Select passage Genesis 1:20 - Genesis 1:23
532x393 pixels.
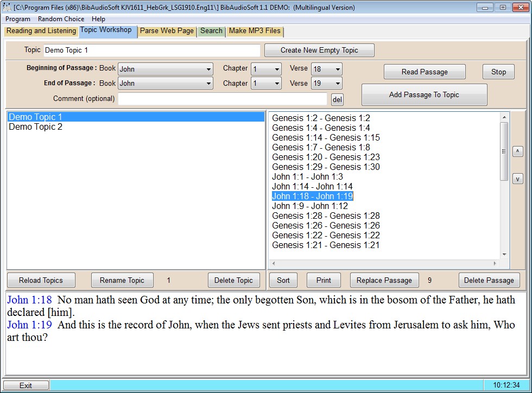pos(326,157)
